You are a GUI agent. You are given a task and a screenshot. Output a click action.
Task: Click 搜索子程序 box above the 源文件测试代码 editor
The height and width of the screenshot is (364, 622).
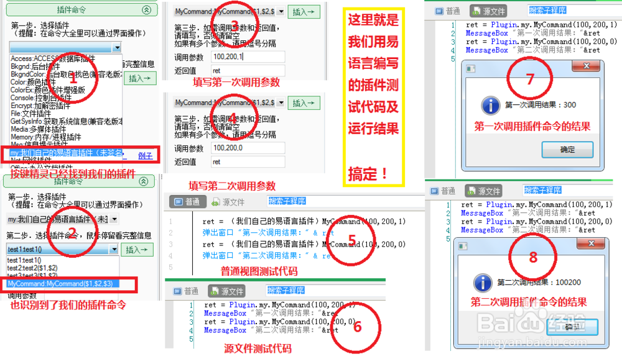coord(286,290)
